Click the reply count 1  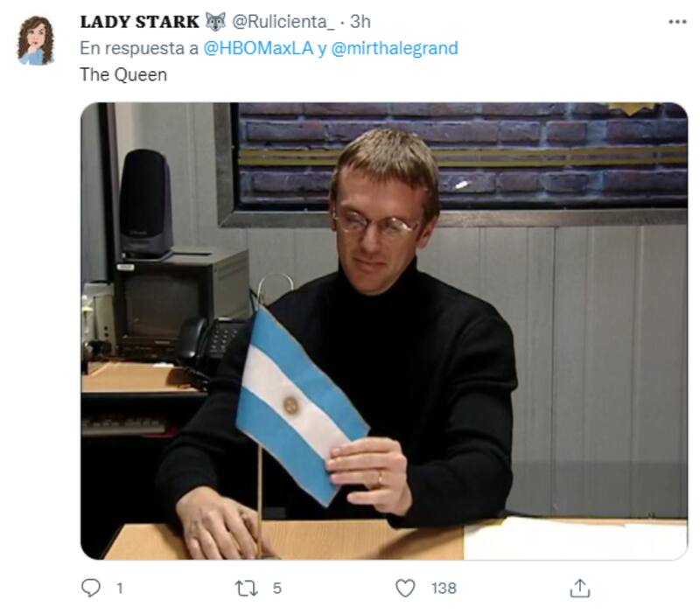click(x=120, y=588)
